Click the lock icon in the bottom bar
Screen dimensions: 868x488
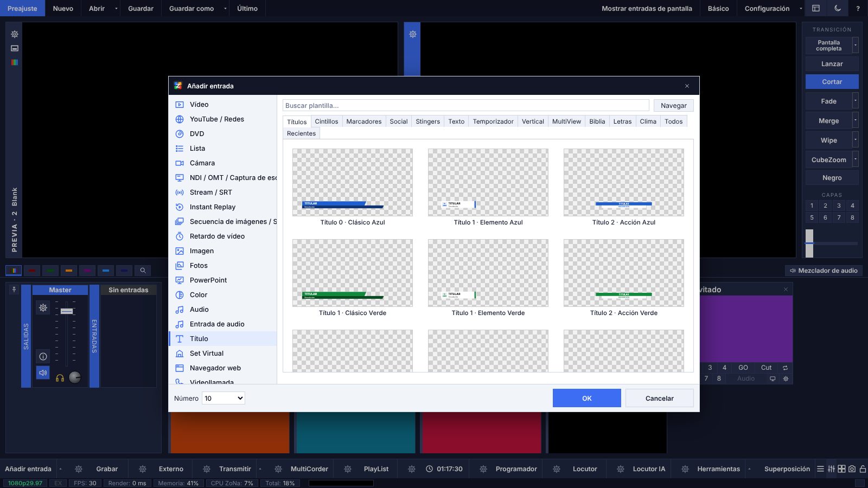click(x=863, y=469)
